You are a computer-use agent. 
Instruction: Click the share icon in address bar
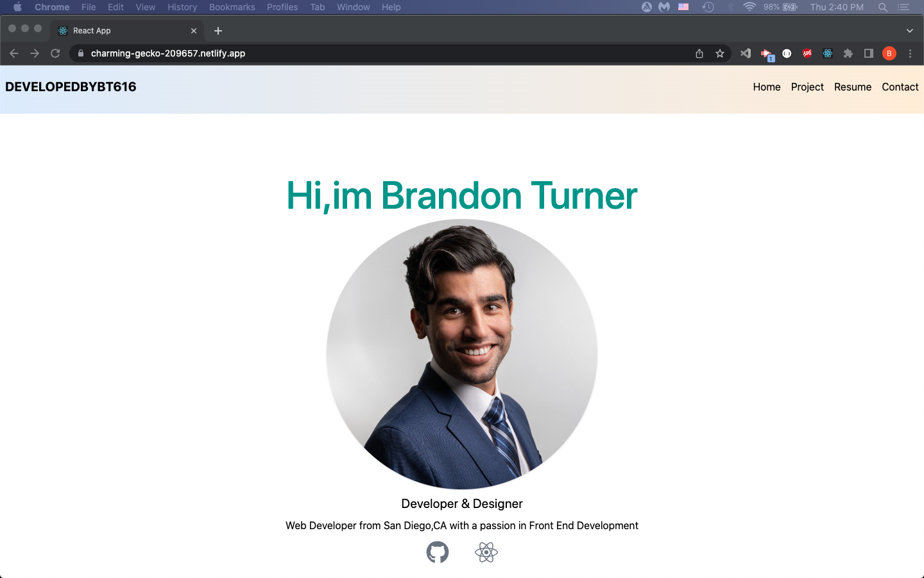(699, 53)
